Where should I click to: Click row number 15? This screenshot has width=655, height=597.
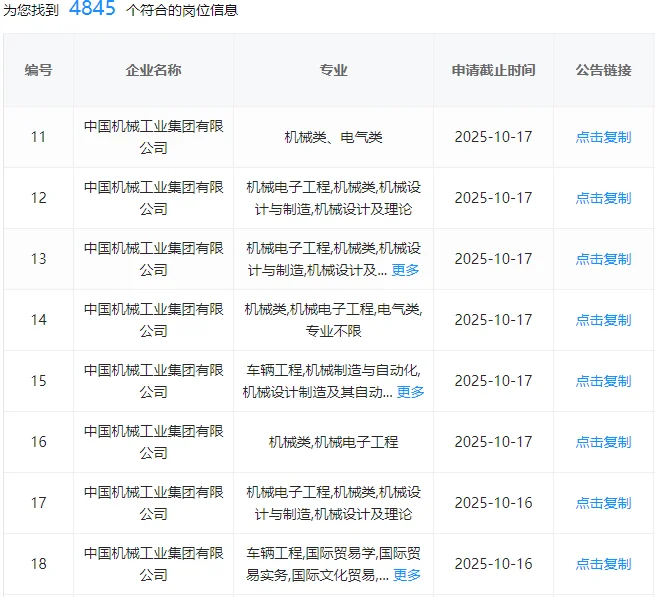38,381
